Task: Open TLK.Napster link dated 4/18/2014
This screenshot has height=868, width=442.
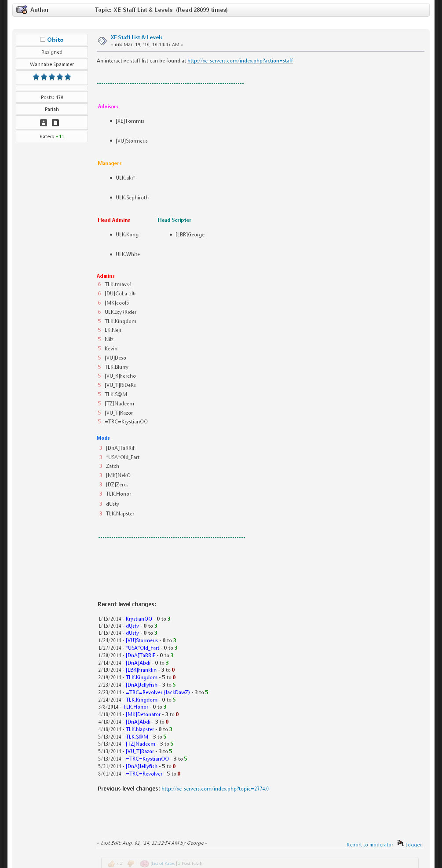Action: (x=140, y=729)
